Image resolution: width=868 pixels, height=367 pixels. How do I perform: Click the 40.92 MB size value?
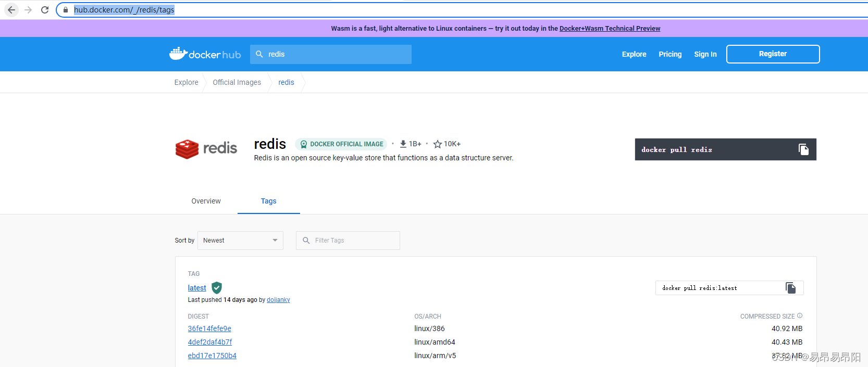coord(787,328)
